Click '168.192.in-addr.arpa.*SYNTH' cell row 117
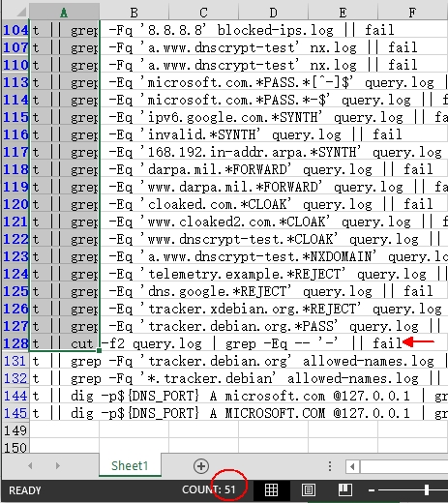Screen dimensions: 448x503 pos(251,152)
